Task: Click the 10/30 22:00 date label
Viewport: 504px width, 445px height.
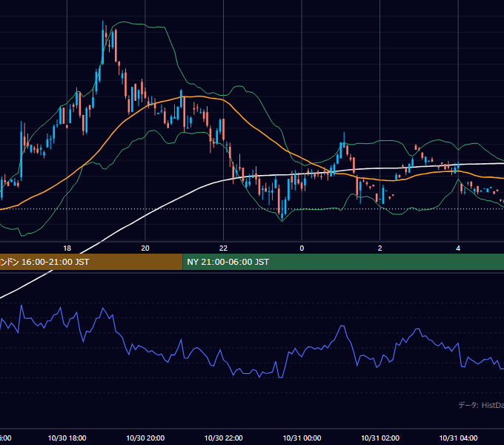Action: pyautogui.click(x=223, y=438)
